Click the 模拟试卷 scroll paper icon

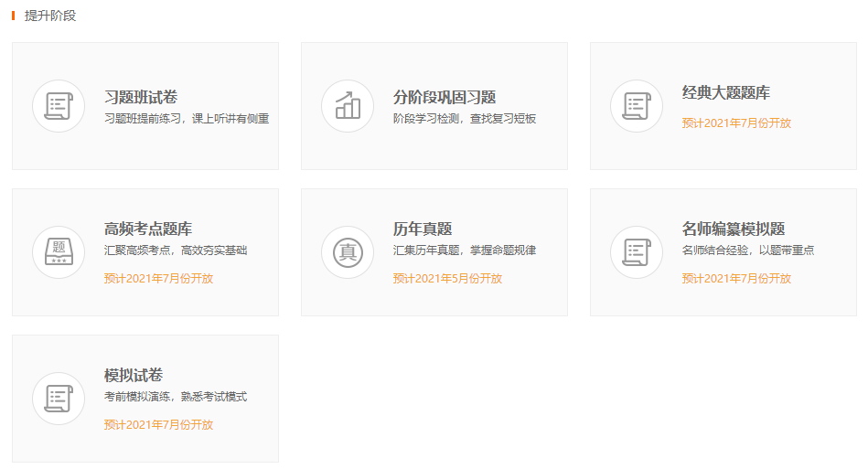tap(59, 399)
